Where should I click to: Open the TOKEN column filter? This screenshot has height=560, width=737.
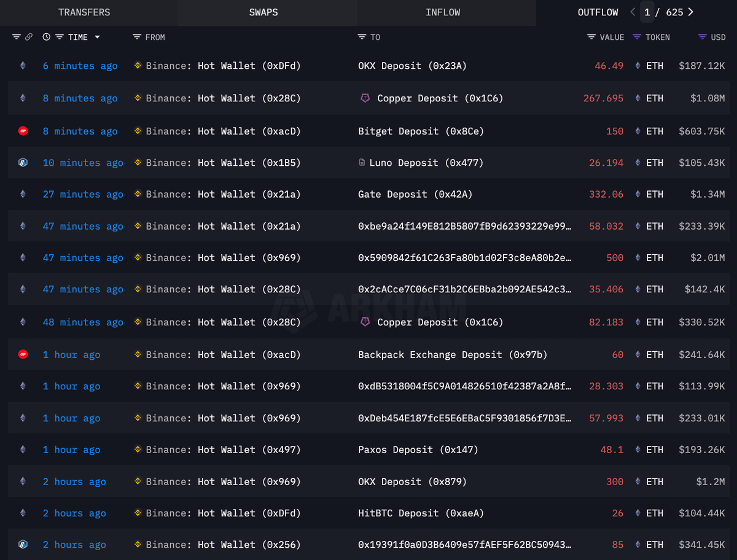(637, 37)
